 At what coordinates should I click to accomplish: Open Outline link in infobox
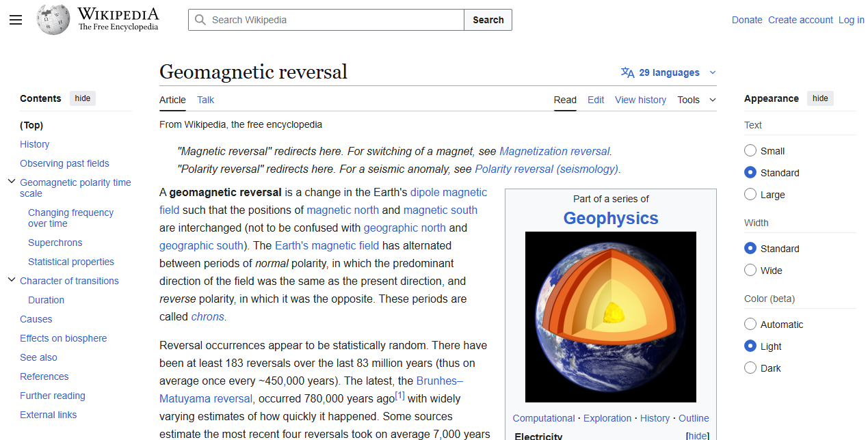click(694, 418)
